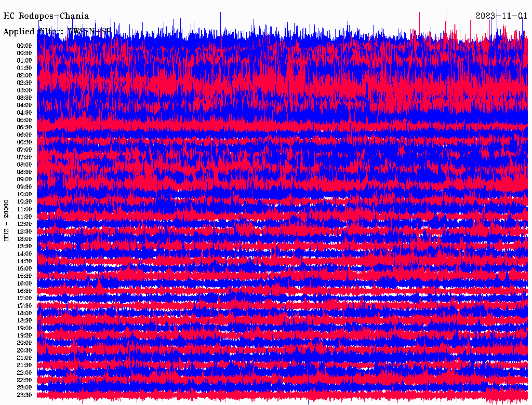532x405 pixels.
Task: Select the 09:00 time label
Action: pyautogui.click(x=24, y=180)
